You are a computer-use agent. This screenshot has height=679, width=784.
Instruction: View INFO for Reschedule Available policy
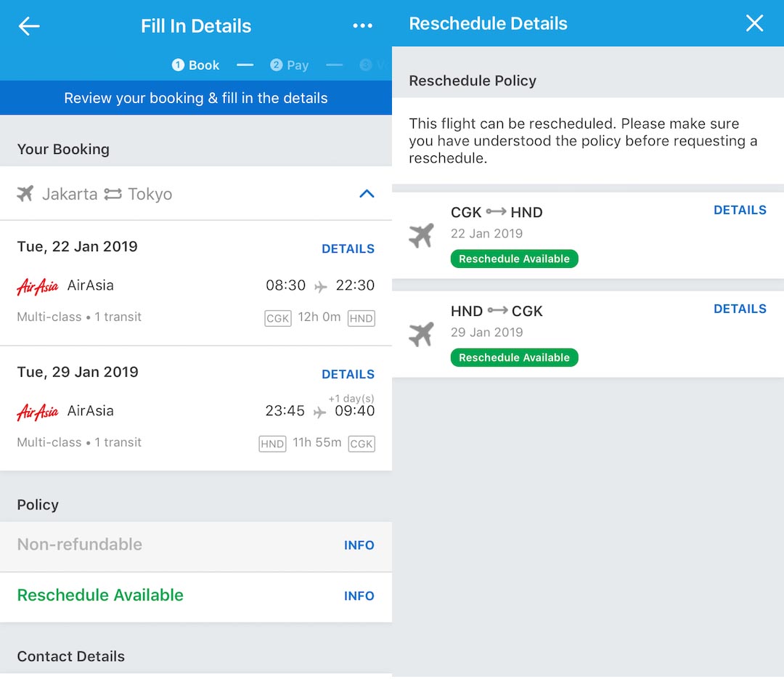[x=359, y=595]
